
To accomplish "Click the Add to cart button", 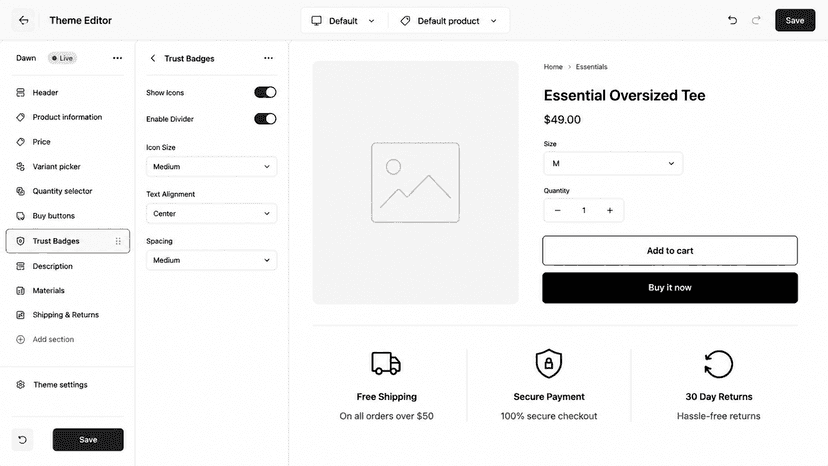I will 670,250.
